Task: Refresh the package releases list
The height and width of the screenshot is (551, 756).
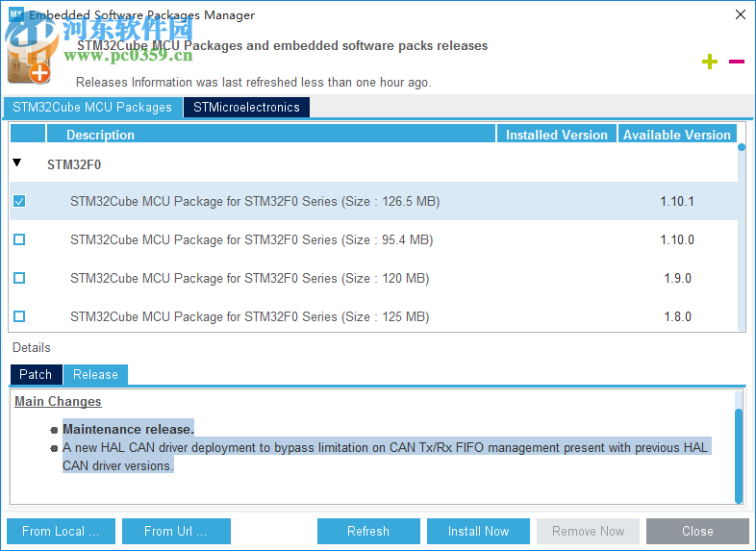Action: [x=368, y=531]
